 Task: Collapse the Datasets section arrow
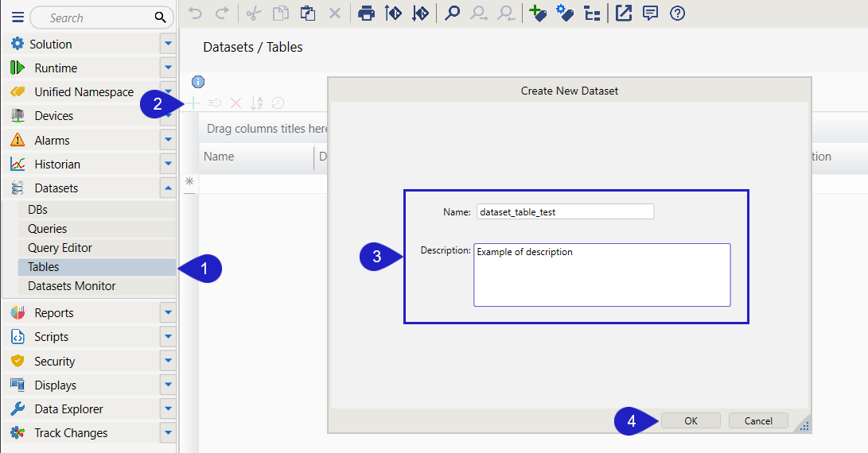(168, 188)
